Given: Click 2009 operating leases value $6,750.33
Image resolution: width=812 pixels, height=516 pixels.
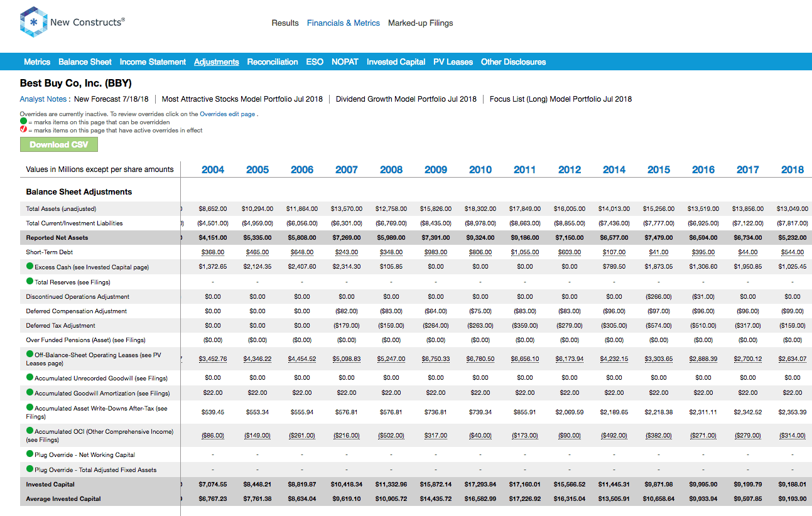Looking at the screenshot, I should click(x=436, y=358).
